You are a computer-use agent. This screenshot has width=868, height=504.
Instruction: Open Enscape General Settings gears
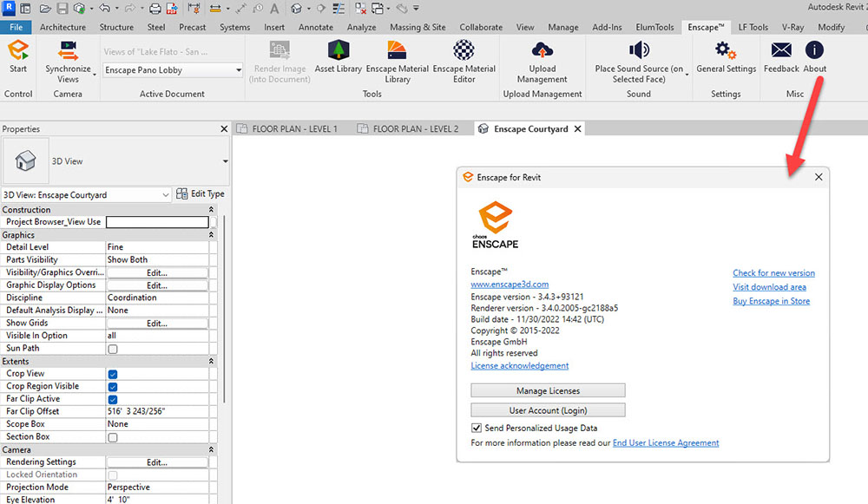coord(725,50)
